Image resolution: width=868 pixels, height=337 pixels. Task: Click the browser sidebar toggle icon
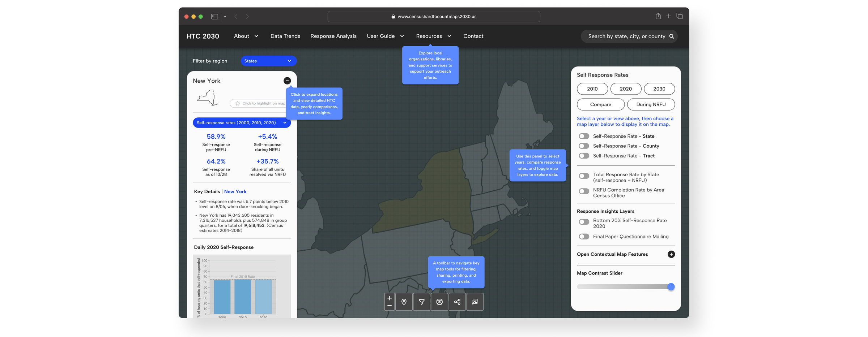(214, 16)
